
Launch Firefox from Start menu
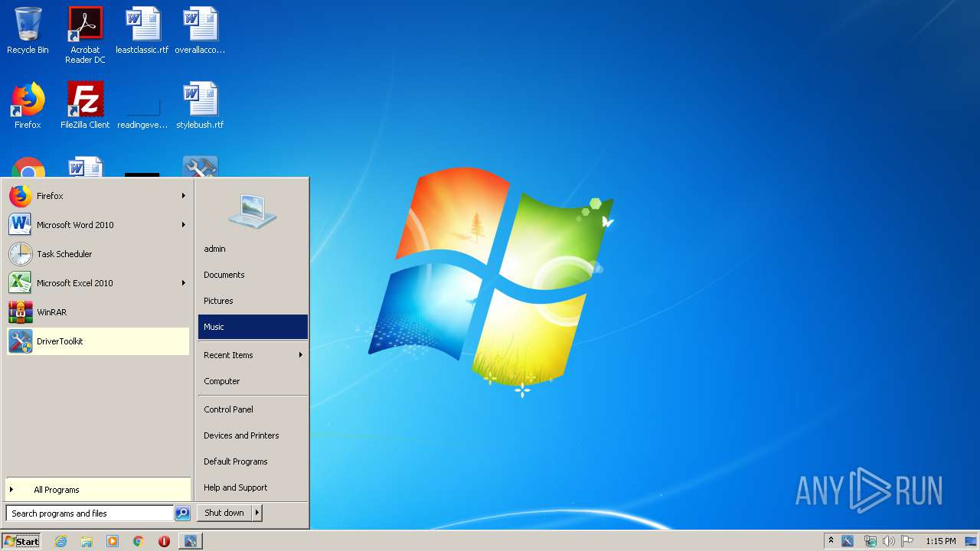point(98,196)
